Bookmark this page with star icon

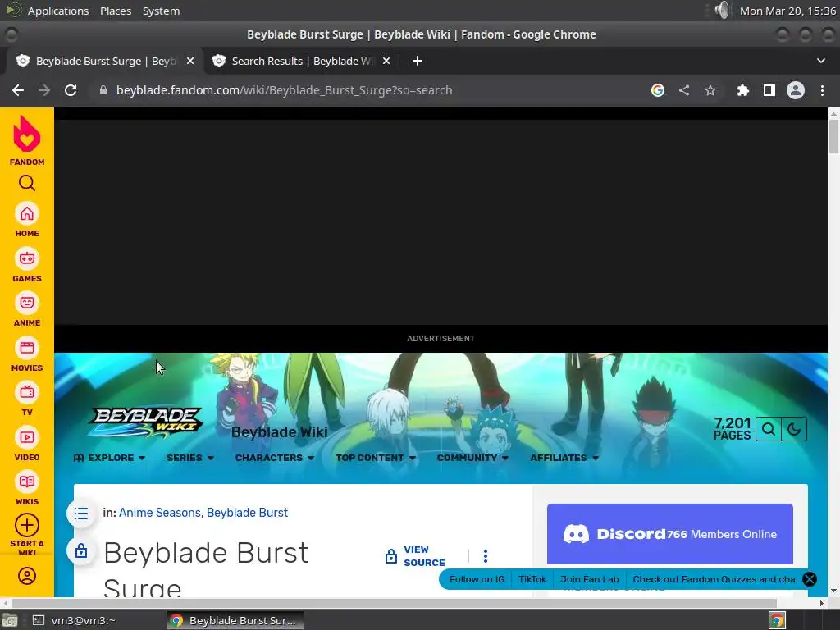[x=710, y=90]
